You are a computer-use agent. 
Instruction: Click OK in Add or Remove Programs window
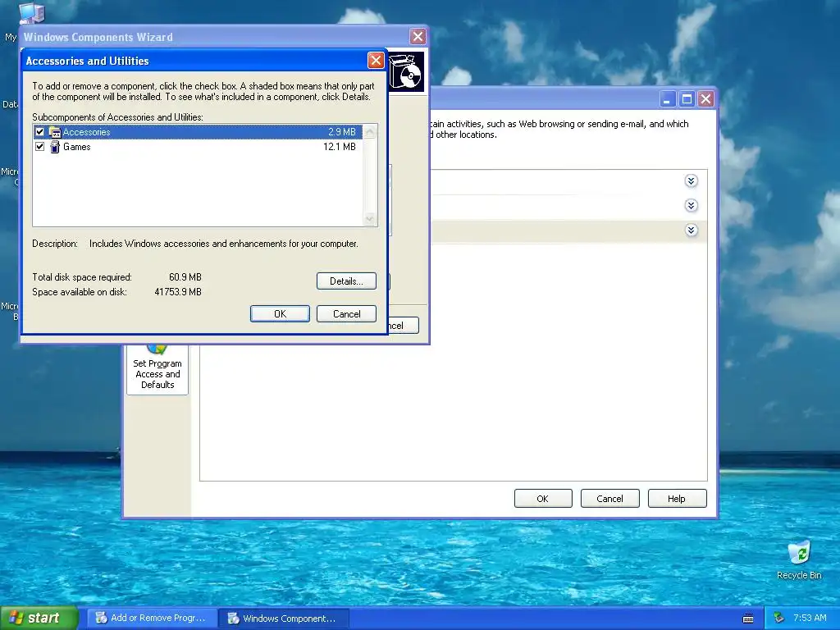(x=543, y=499)
